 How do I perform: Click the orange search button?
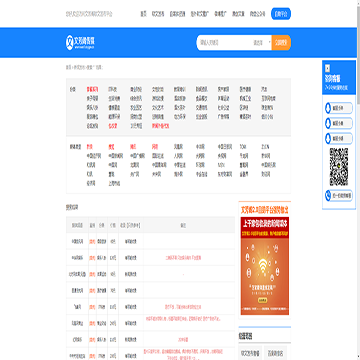(281, 43)
